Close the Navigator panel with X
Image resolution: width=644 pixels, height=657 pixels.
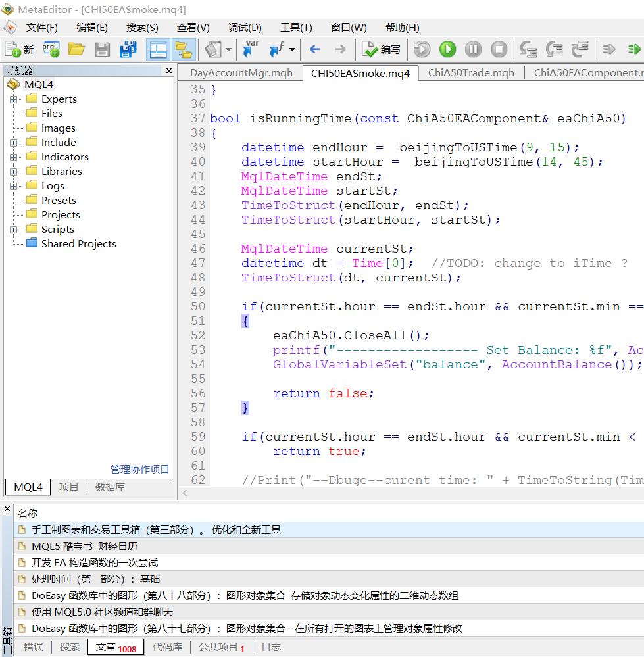click(169, 70)
